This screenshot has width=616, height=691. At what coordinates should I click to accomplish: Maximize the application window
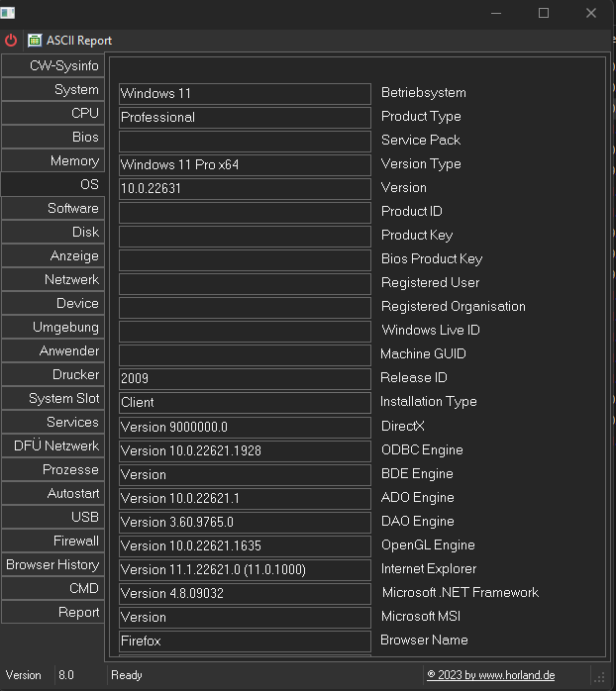coord(544,13)
